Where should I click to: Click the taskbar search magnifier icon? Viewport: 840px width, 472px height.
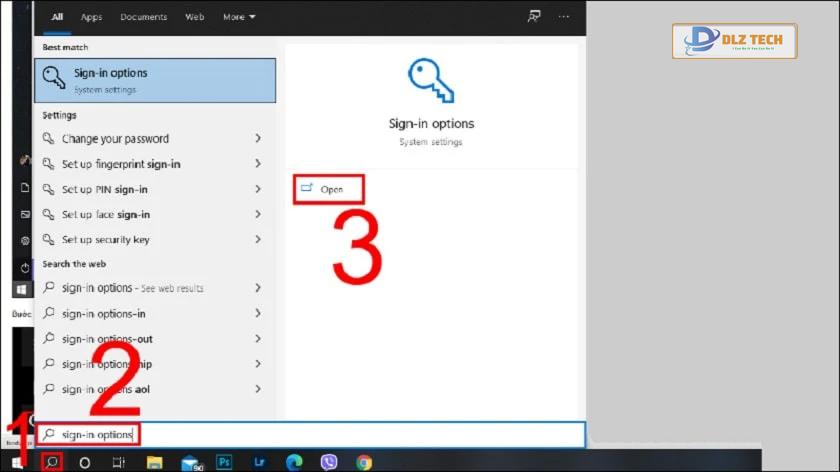coord(52,462)
